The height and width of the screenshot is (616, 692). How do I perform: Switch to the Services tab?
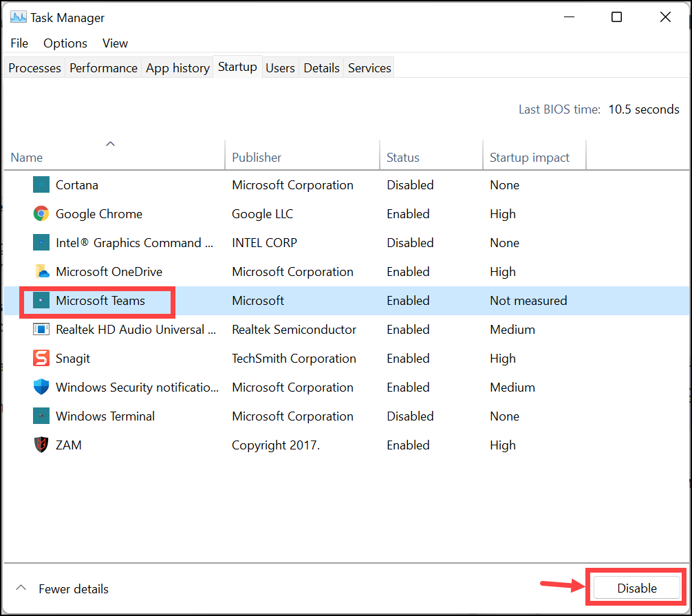pyautogui.click(x=369, y=67)
